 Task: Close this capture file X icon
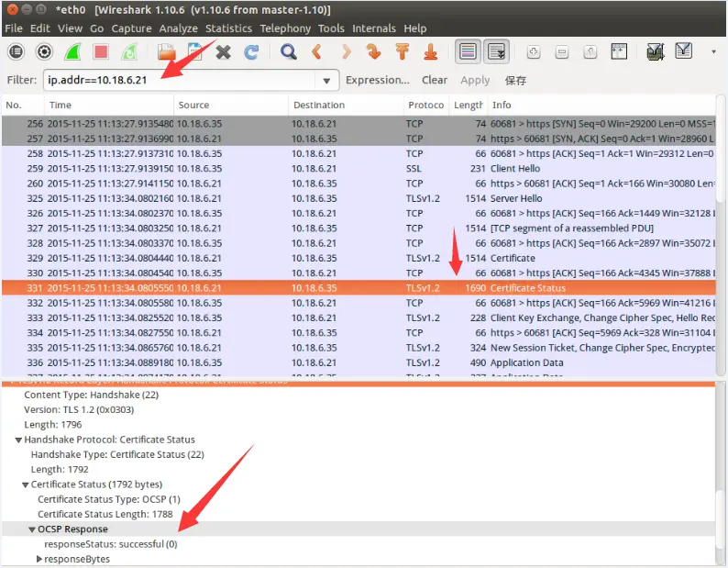(x=224, y=51)
